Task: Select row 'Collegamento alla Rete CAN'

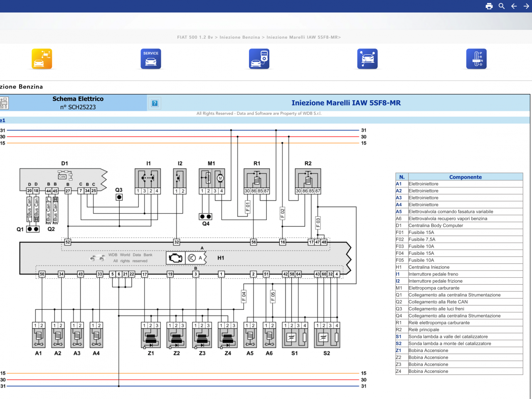Action: click(459, 302)
